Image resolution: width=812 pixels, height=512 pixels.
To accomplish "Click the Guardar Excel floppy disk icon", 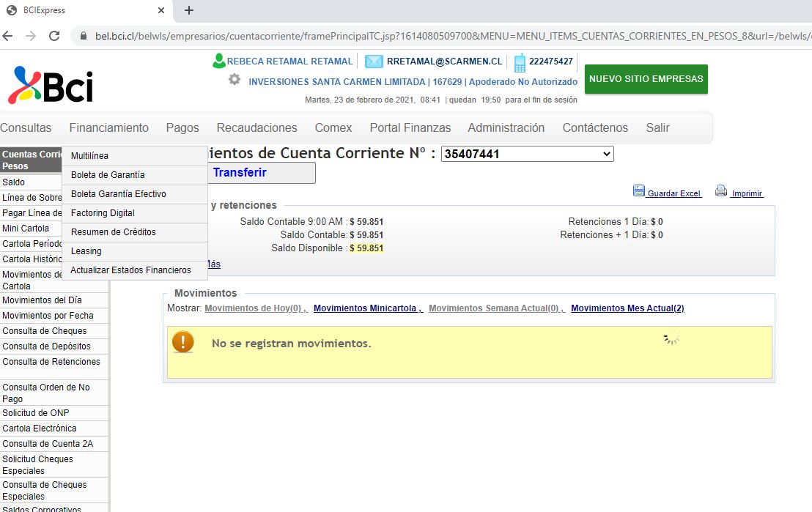I will (x=638, y=191).
